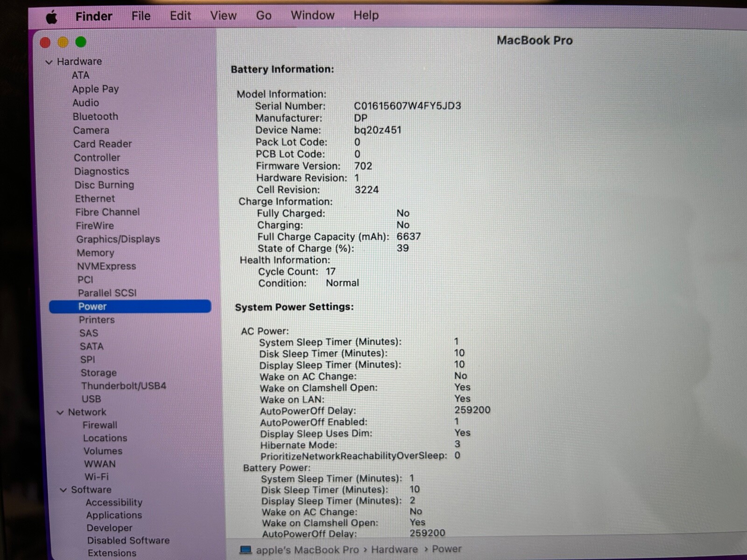Select Disc Burning in the sidebar
Viewport: 747px width, 560px height.
pyautogui.click(x=105, y=185)
